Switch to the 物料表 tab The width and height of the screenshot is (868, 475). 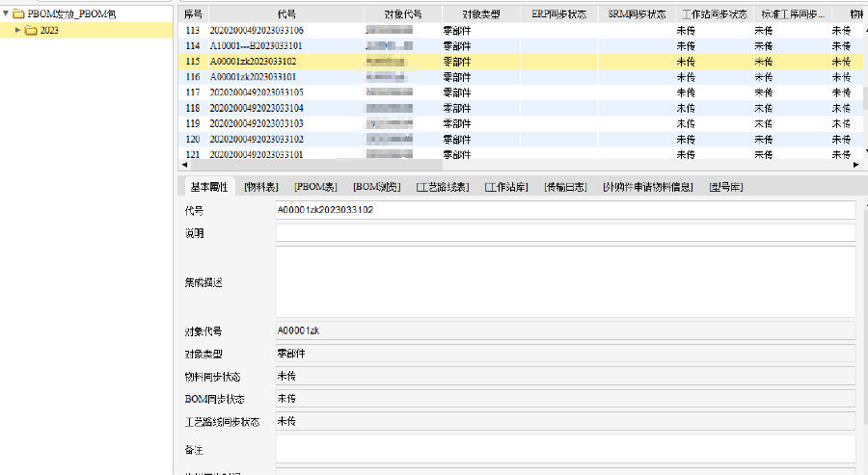tap(260, 187)
